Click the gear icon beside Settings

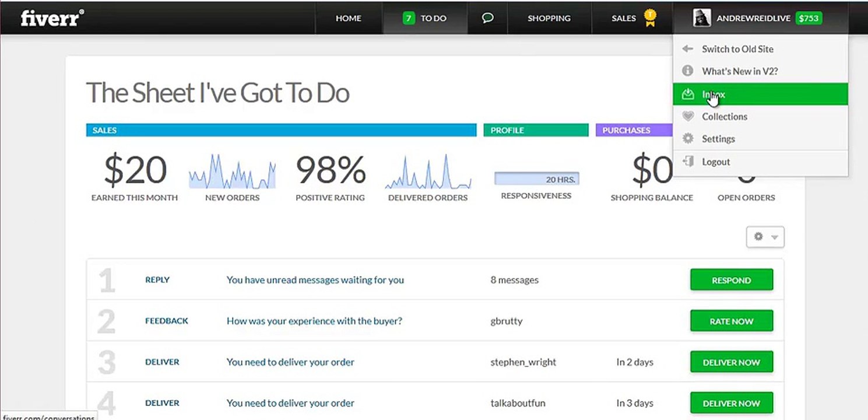[x=688, y=139]
